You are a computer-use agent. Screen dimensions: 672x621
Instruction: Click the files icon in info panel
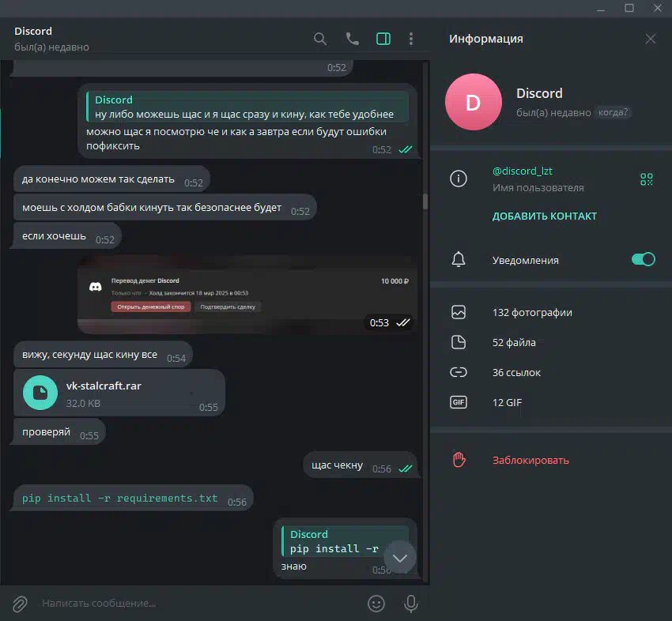tap(458, 342)
